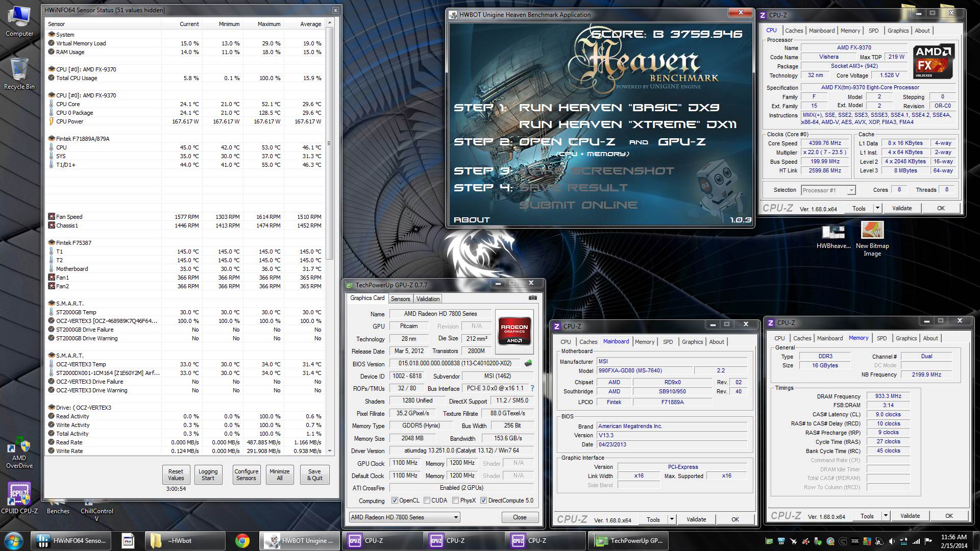This screenshot has height=551, width=980.
Task: Click the Reset Values button in HWiNFO64
Action: tap(176, 474)
